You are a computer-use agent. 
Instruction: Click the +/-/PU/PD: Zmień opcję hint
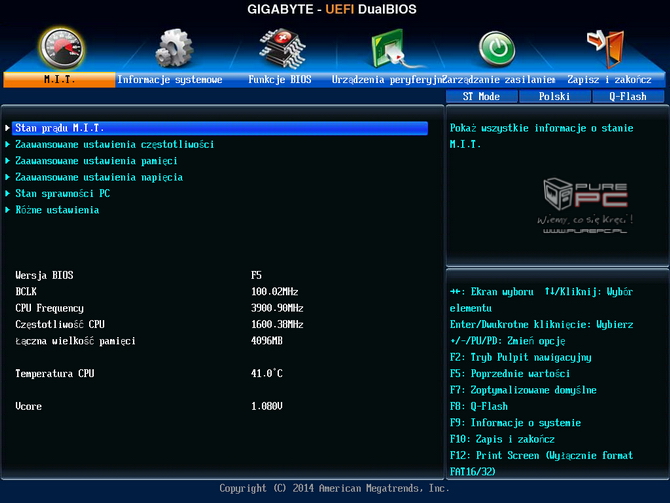(x=507, y=341)
